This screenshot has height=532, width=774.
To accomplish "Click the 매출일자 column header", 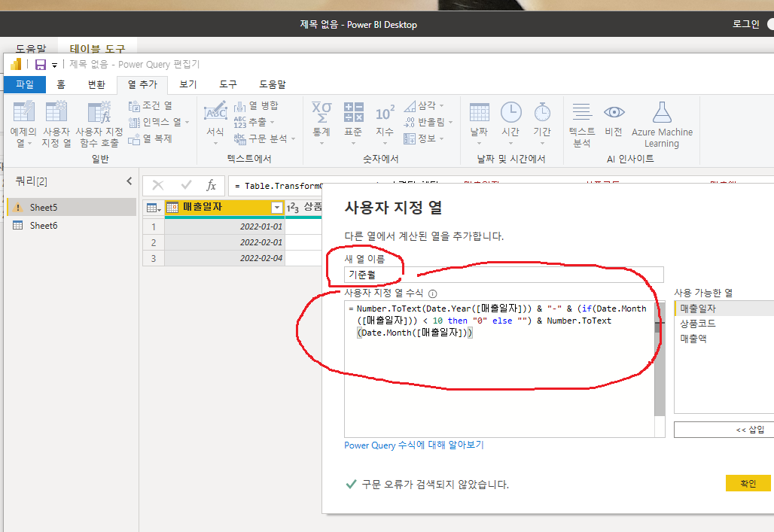I will coord(224,207).
